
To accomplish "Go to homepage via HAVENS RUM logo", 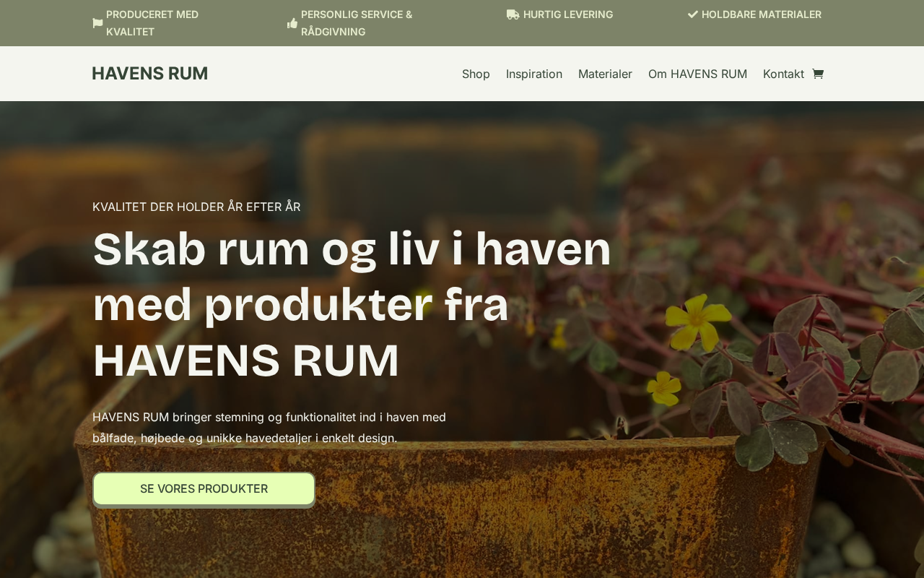I will click(x=149, y=74).
